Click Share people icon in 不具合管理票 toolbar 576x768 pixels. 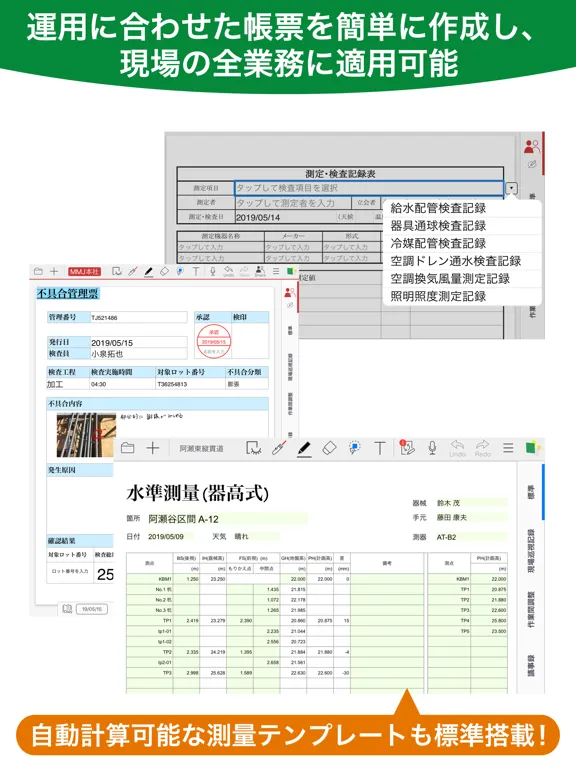point(260,272)
